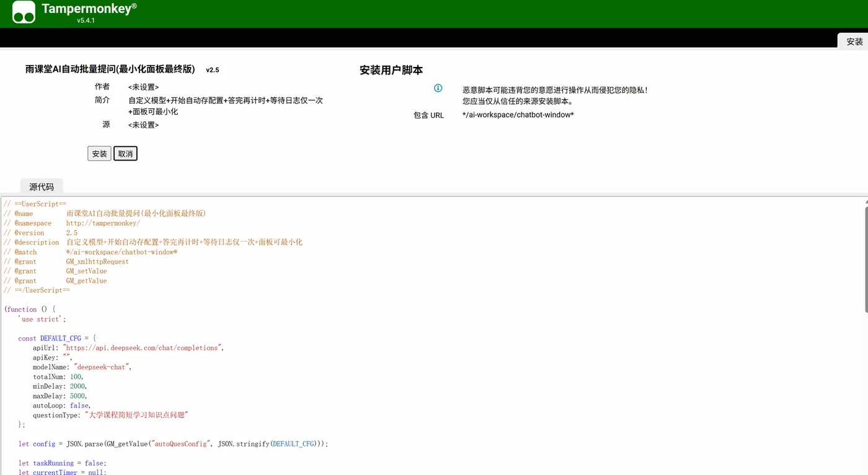The image size is (868, 475).
Task: Click the let taskRunning = false line
Action: pos(62,463)
